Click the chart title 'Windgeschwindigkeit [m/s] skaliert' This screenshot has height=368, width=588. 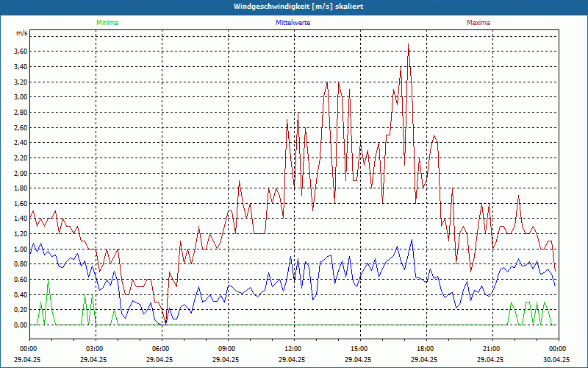coord(298,7)
